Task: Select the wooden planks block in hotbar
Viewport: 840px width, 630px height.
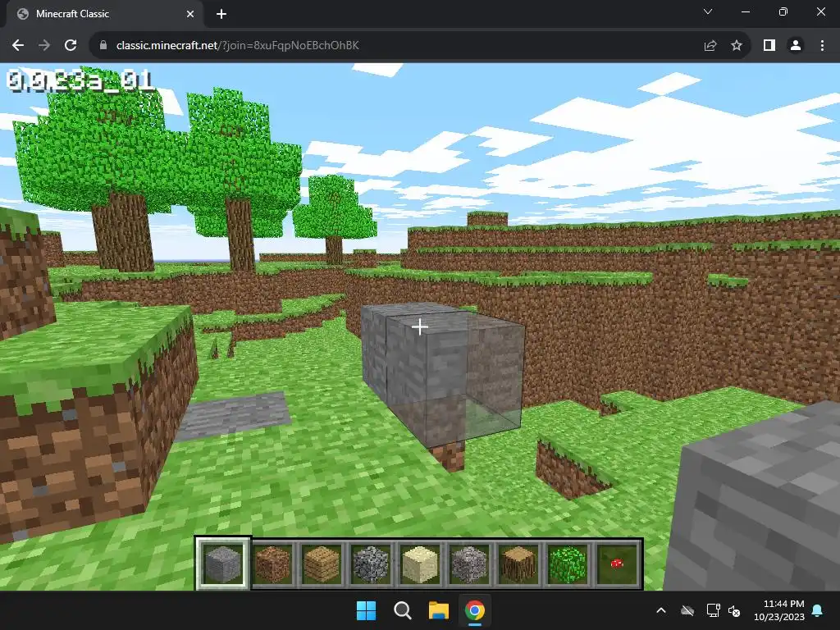Action: coord(322,564)
